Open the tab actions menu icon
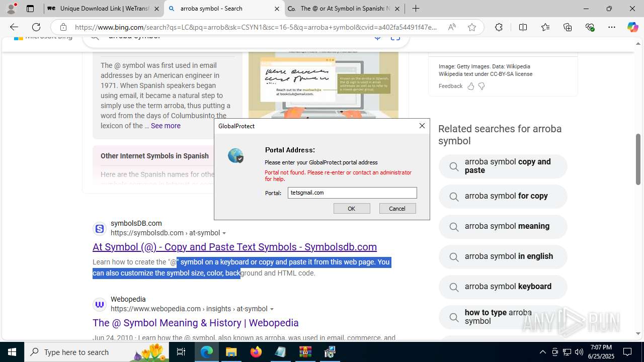 point(30,9)
